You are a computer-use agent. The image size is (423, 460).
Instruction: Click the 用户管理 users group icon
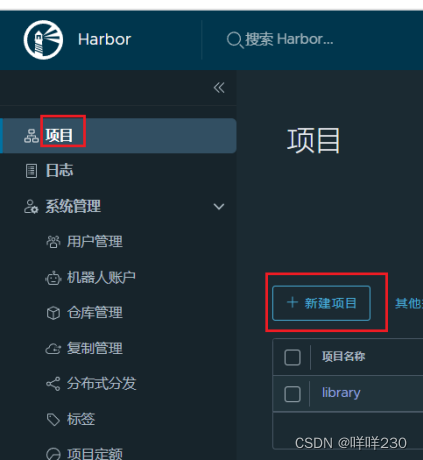(53, 242)
